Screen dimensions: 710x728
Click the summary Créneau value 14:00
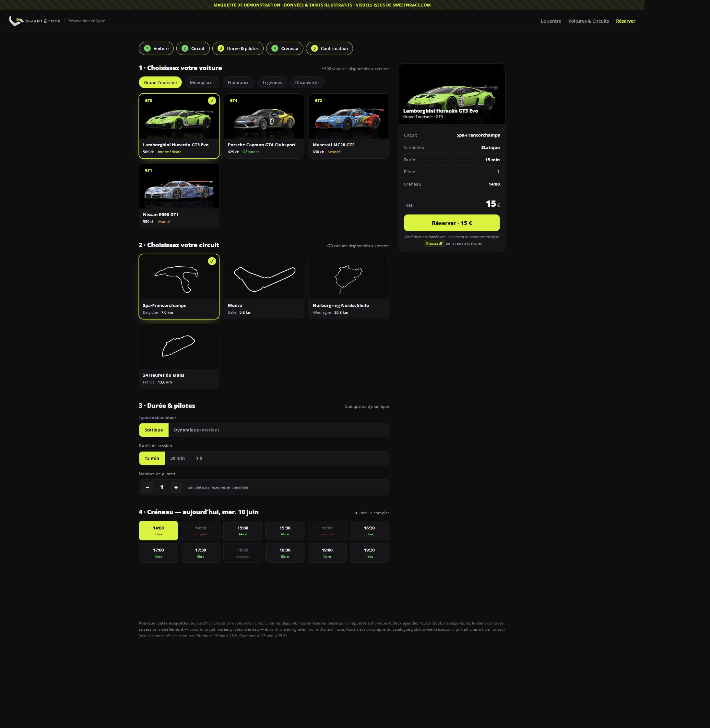(x=494, y=184)
